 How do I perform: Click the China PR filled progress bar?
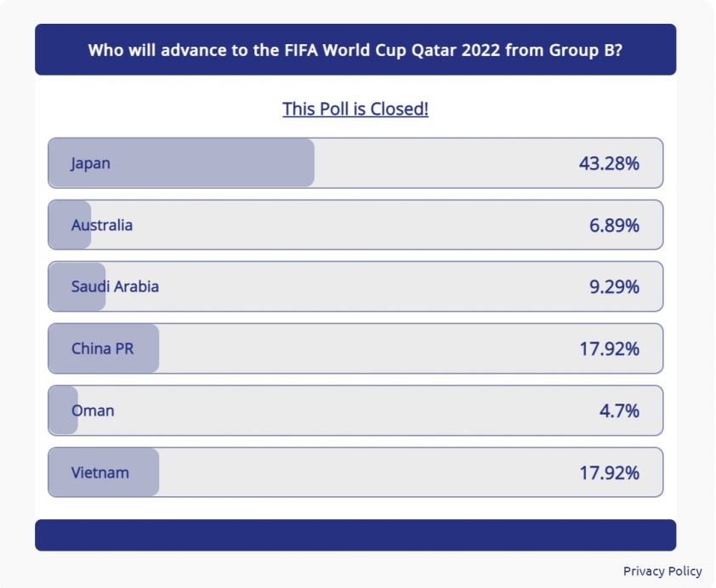pyautogui.click(x=104, y=348)
